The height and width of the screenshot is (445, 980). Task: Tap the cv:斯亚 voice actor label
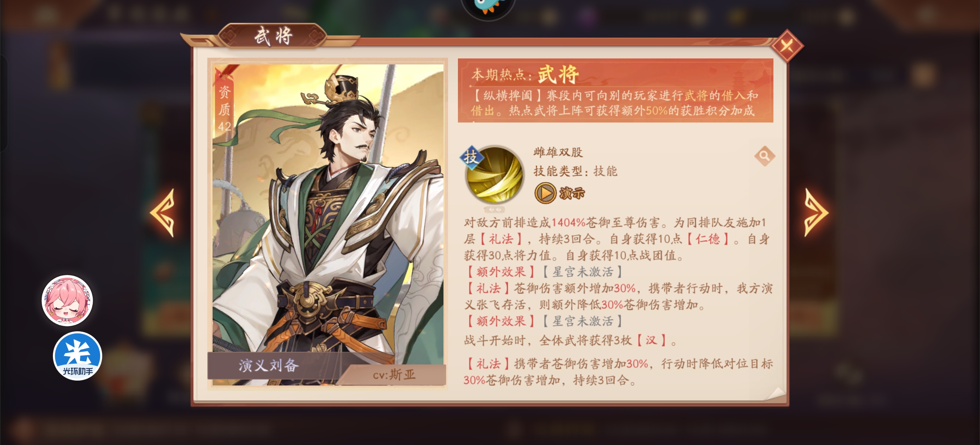tap(394, 375)
